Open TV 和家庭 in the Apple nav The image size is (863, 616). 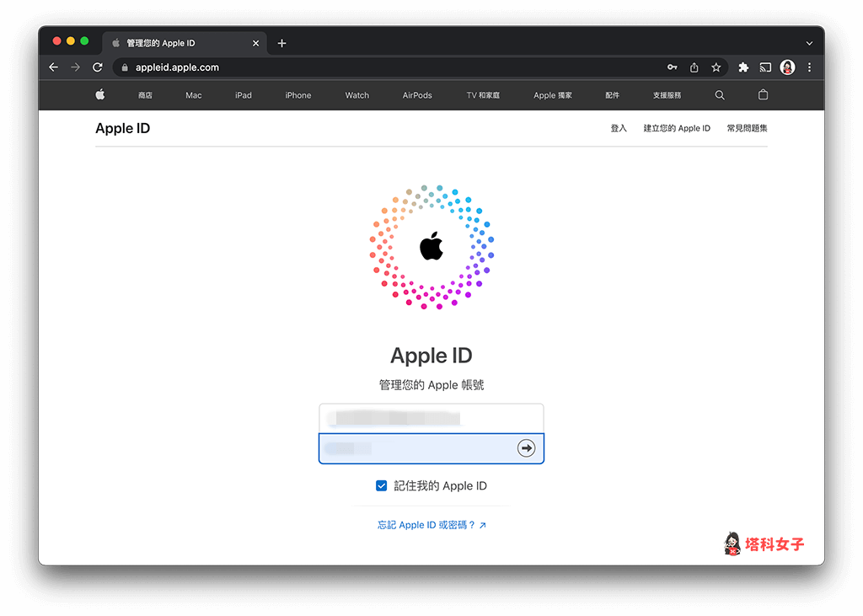coord(483,95)
